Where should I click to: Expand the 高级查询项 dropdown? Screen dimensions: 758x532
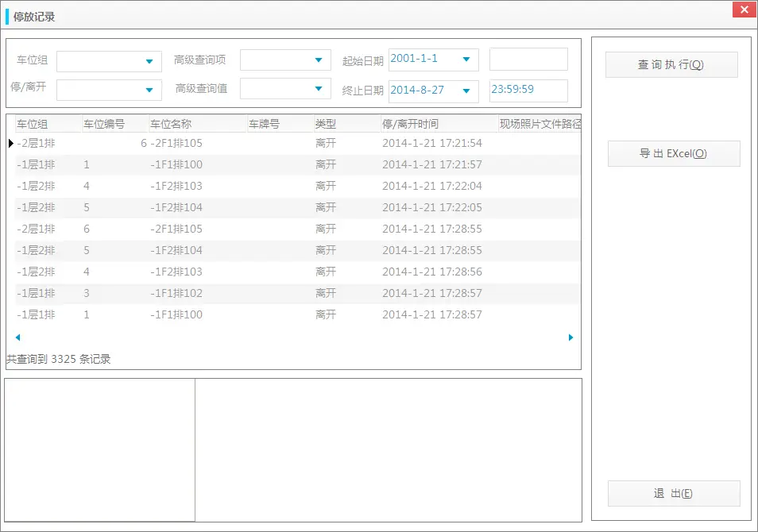pos(318,60)
